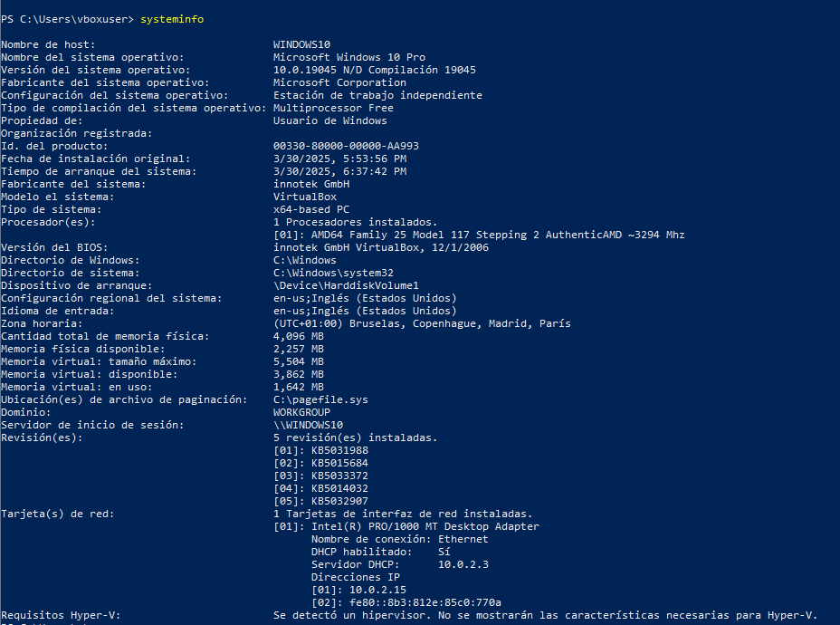Click the C:\pagefile.sys location value
Image resolution: width=840 pixels, height=625 pixels.
point(320,399)
